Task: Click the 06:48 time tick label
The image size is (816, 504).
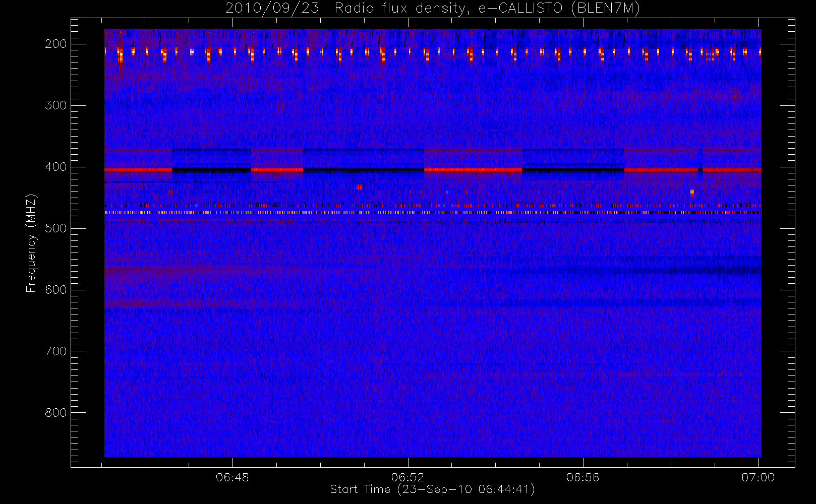Action: 232,477
